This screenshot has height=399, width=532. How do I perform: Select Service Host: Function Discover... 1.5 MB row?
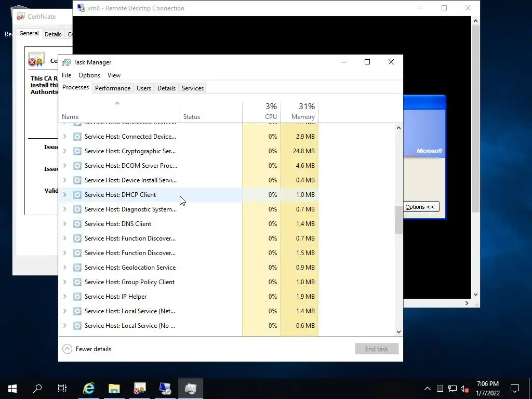pos(189,253)
